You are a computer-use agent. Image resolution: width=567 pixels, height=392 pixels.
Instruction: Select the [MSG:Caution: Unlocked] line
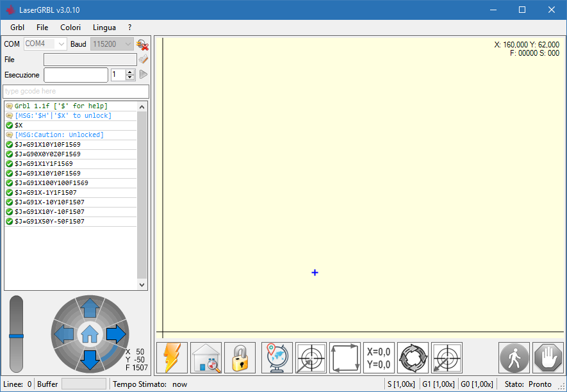71,135
